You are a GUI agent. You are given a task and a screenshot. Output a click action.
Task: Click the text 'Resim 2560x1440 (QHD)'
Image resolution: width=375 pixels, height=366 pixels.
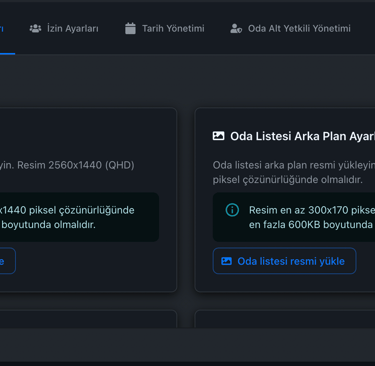click(x=76, y=165)
